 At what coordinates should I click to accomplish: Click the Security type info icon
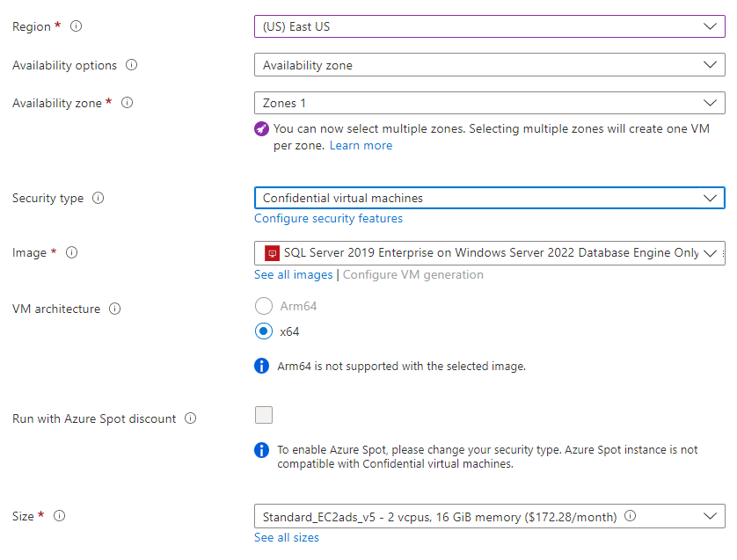[x=99, y=198]
